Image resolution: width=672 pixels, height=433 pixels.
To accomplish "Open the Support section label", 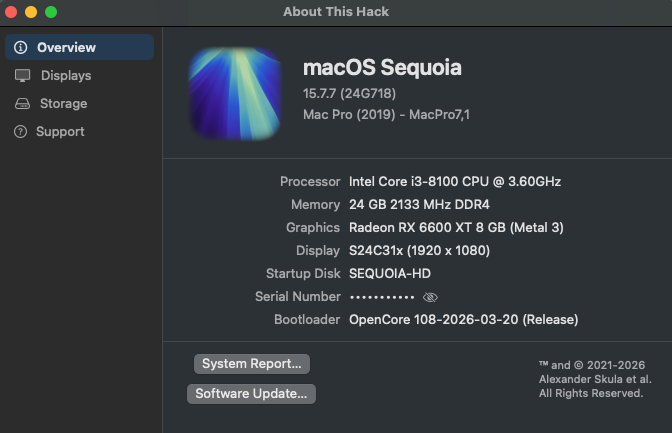I will (x=60, y=131).
